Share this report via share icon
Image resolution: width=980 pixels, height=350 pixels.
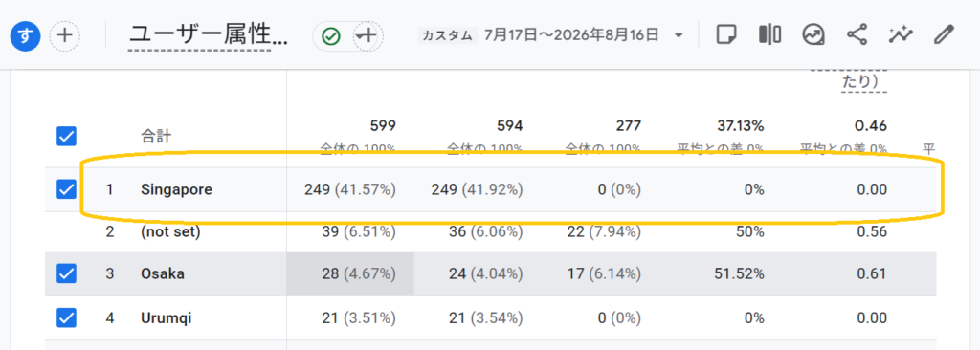point(857,34)
